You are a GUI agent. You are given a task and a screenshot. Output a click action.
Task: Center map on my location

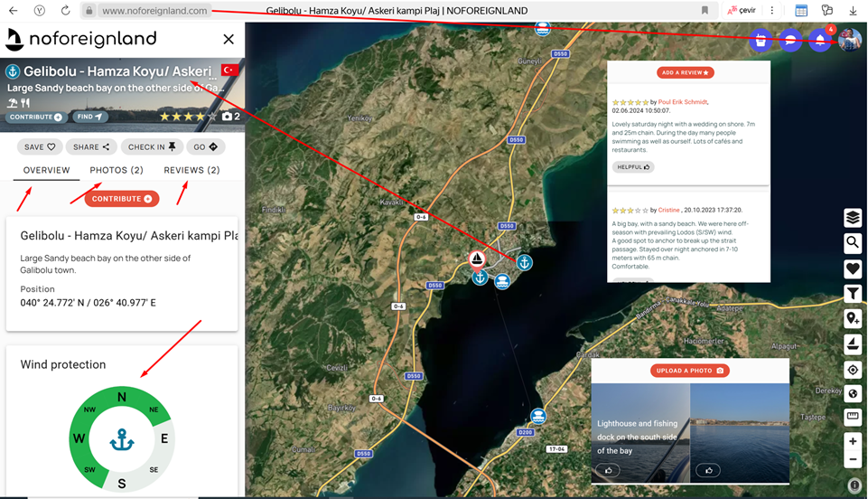(853, 370)
